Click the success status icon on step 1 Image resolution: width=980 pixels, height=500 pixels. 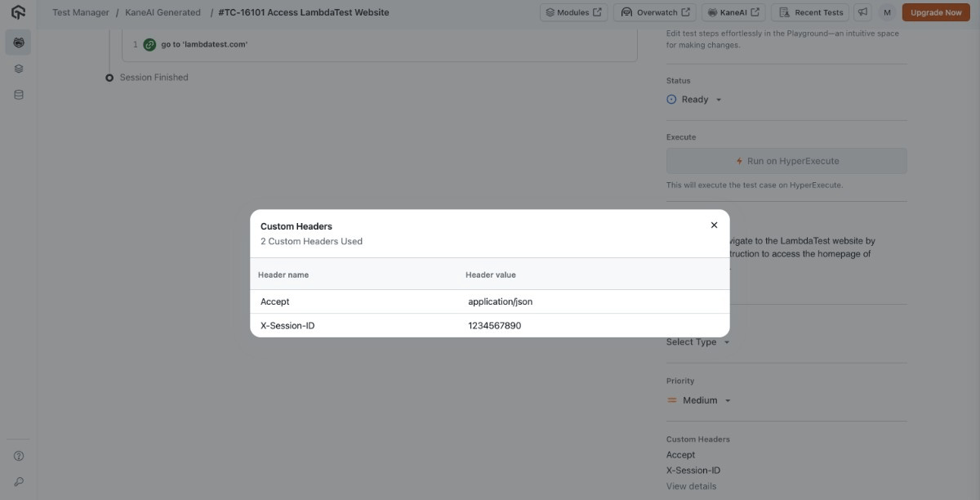149,45
